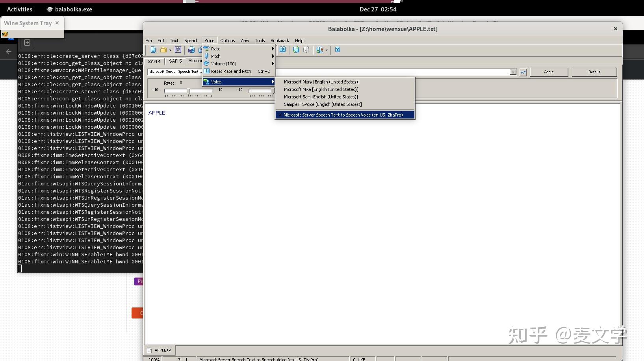Click the grey bookmark toolbar icon
644x361 pixels.
tap(306, 50)
